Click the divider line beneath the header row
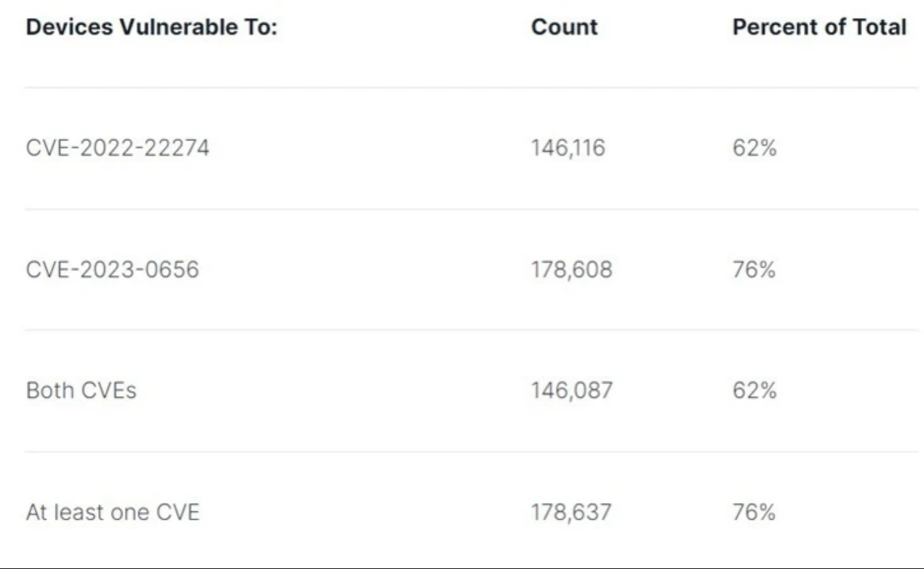The height and width of the screenshot is (569, 924). tap(471, 88)
